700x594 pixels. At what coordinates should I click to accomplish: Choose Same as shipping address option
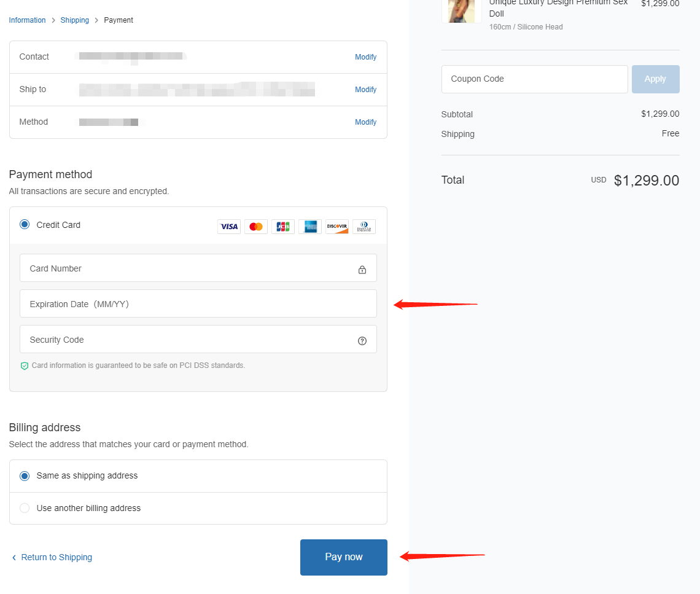(x=25, y=476)
